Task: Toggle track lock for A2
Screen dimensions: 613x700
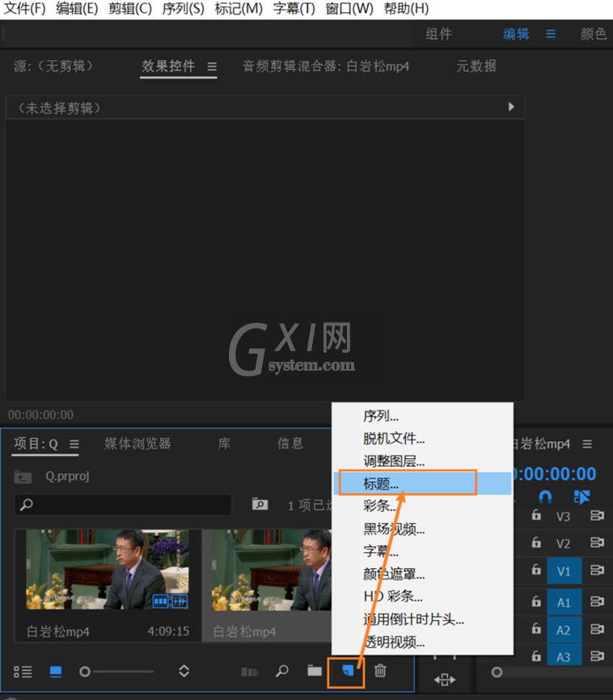Action: 536,629
